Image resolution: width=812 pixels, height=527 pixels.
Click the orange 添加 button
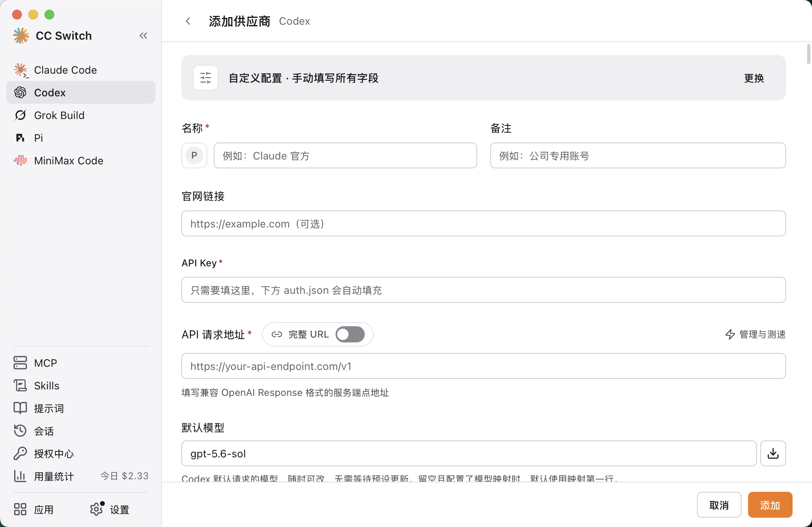[x=770, y=505]
